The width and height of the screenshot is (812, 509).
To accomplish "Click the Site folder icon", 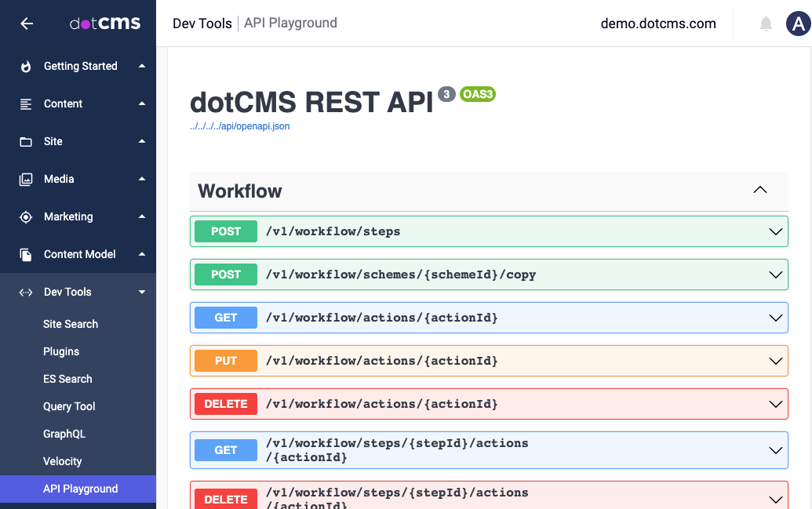I will tap(26, 142).
